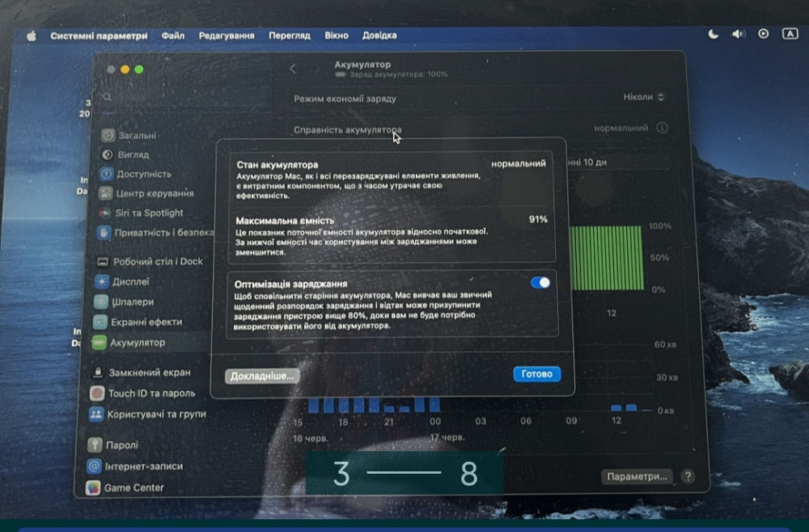Click the volume icon in menu bar
The image size is (809, 532).
click(x=737, y=35)
